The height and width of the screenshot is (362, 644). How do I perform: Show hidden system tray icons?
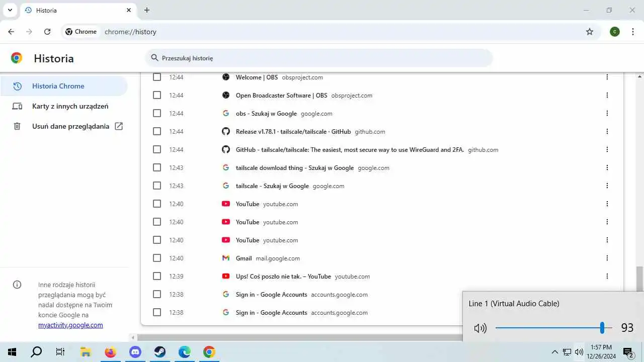coord(555,352)
